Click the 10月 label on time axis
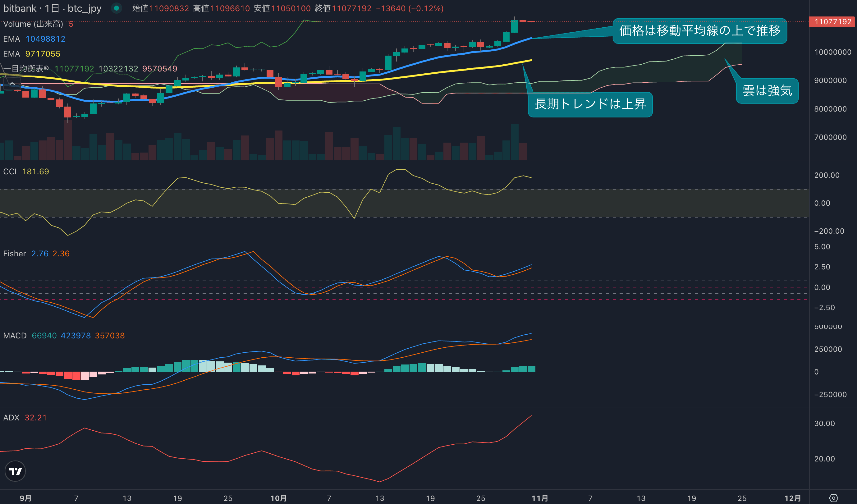Screen dimensions: 857x504 pos(278,498)
